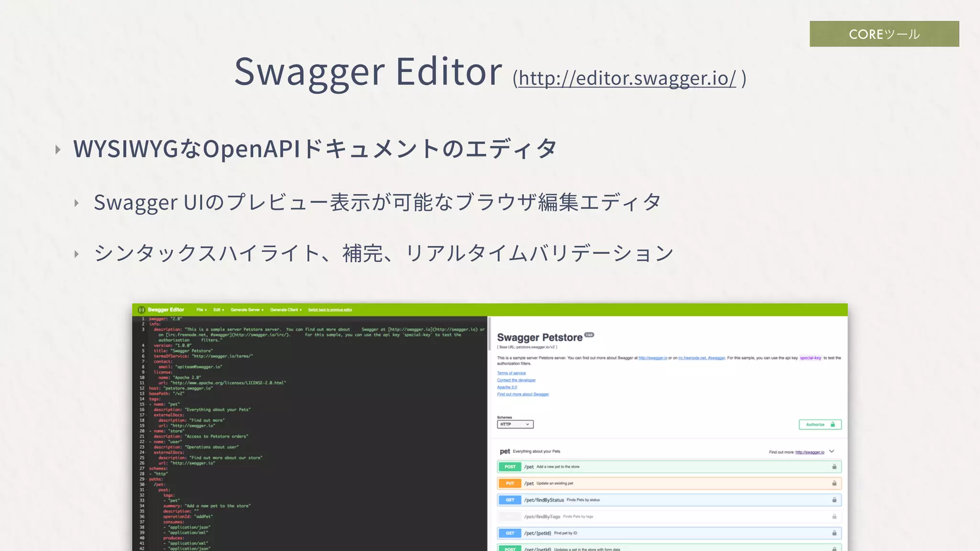The image size is (980, 551).
Task: Open the editor.swagger.io link in title
Action: click(x=627, y=78)
